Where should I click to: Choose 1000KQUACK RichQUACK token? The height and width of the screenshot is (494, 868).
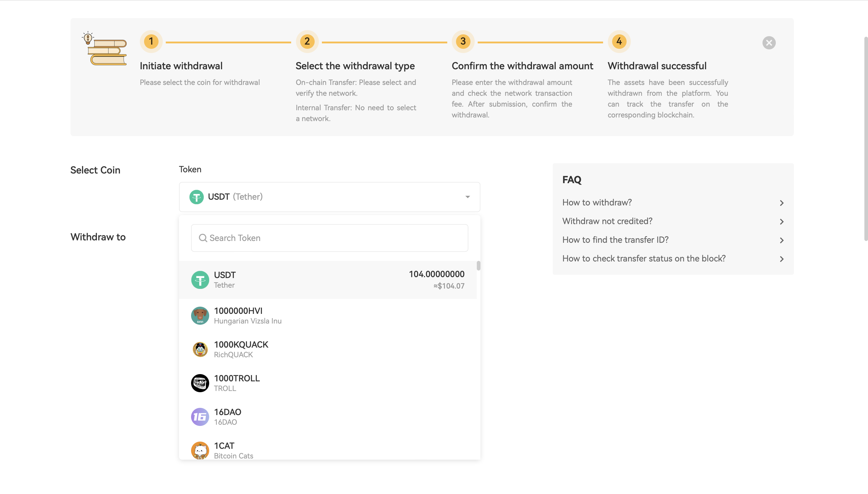[x=328, y=349]
